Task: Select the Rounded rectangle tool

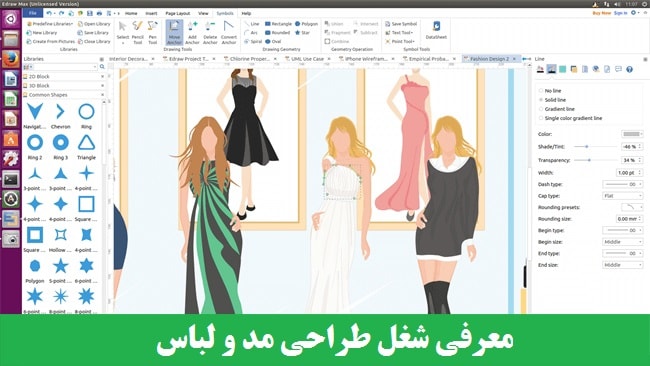Action: pyautogui.click(x=277, y=33)
